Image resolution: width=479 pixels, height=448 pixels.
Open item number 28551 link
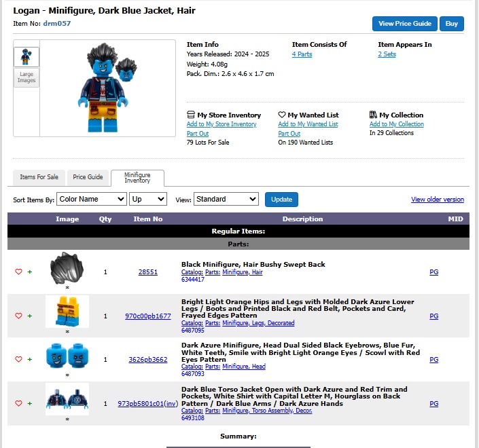[x=148, y=272]
